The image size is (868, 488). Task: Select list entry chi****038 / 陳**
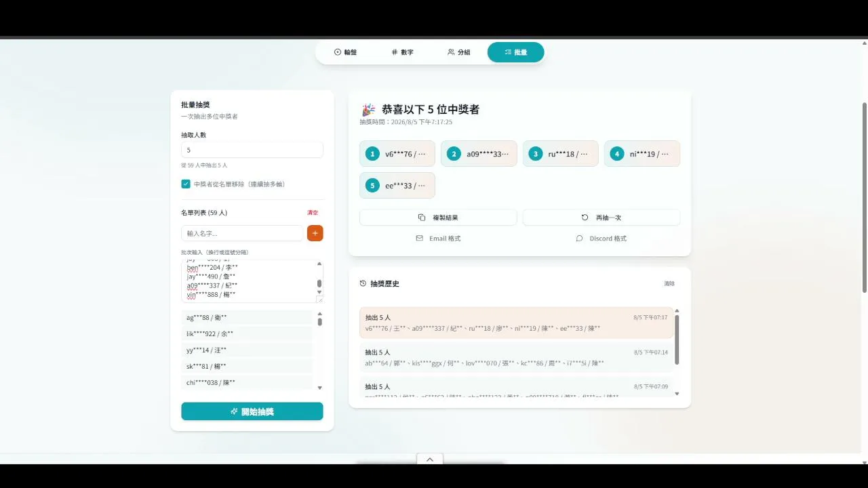[247, 382]
